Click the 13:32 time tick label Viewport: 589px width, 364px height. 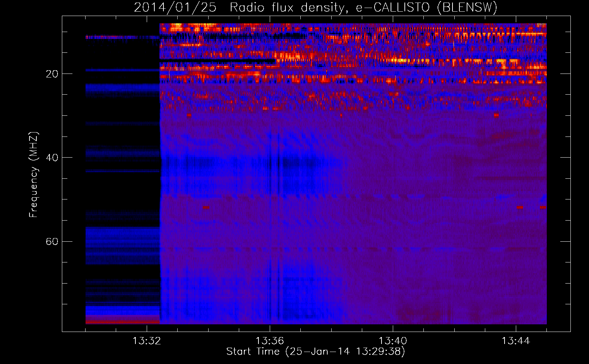pyautogui.click(x=147, y=341)
